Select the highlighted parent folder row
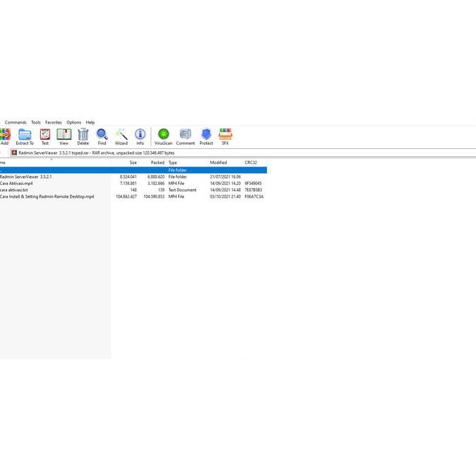 click(x=133, y=170)
